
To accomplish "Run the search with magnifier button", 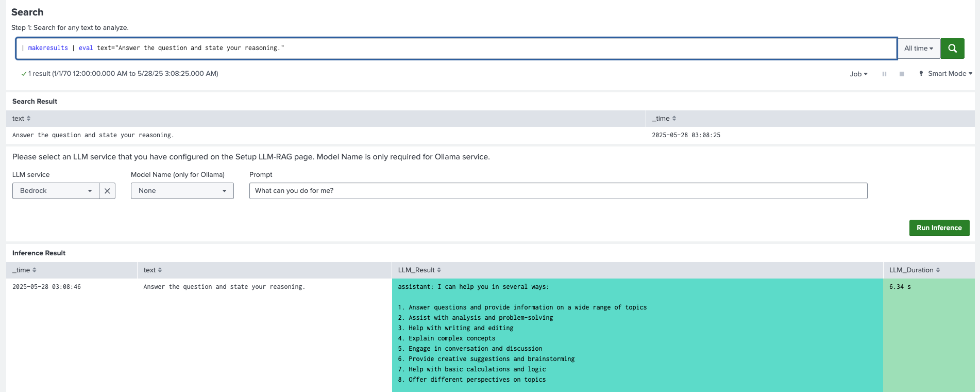I will (x=952, y=48).
